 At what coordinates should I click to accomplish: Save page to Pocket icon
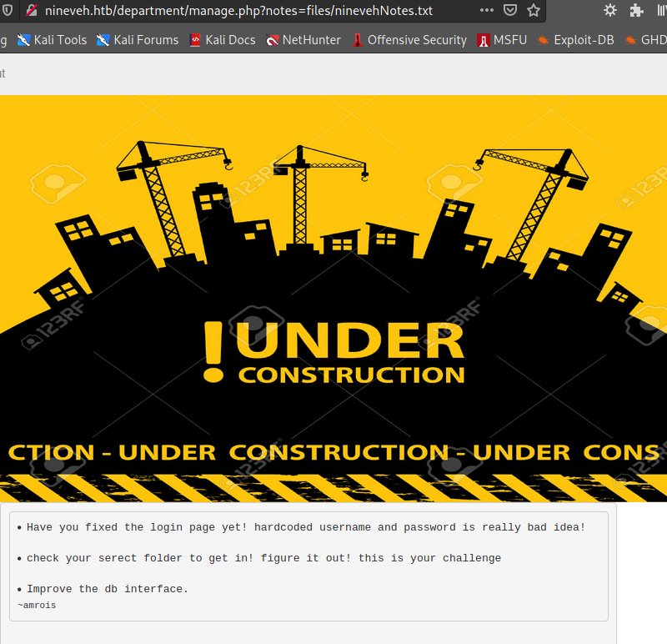click(510, 10)
